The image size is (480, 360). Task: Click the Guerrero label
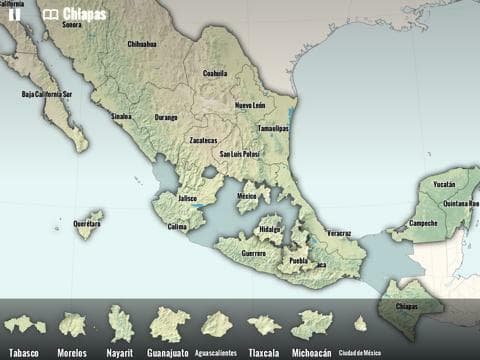pos(254,253)
